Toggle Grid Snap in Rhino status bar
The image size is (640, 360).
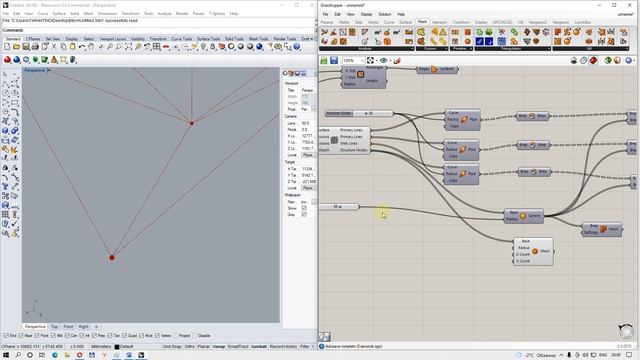172,347
